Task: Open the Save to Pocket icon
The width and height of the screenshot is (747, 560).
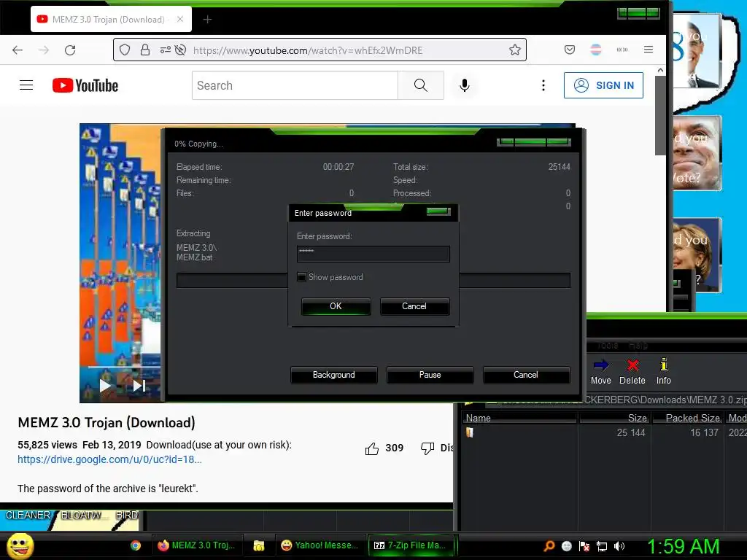Action: tap(569, 50)
